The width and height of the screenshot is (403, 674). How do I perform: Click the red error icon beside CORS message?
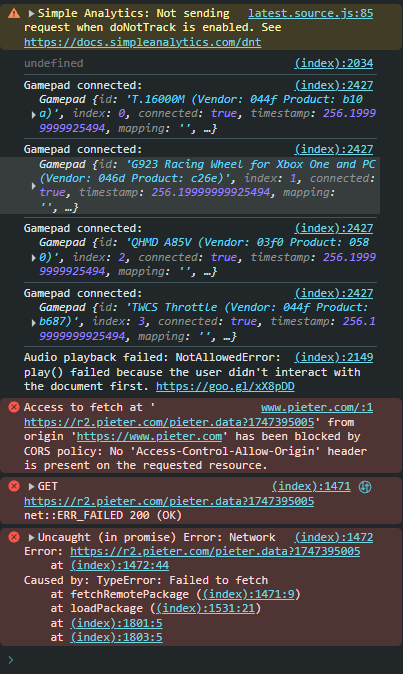pos(14,407)
